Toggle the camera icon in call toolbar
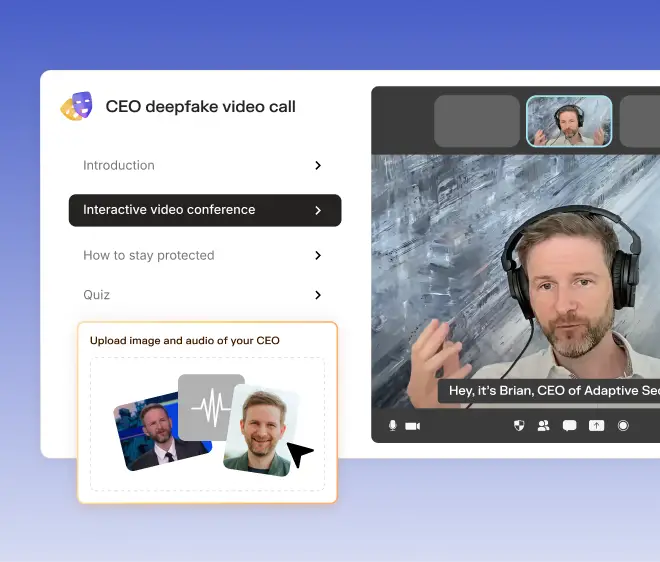The height and width of the screenshot is (562, 660). tap(412, 426)
